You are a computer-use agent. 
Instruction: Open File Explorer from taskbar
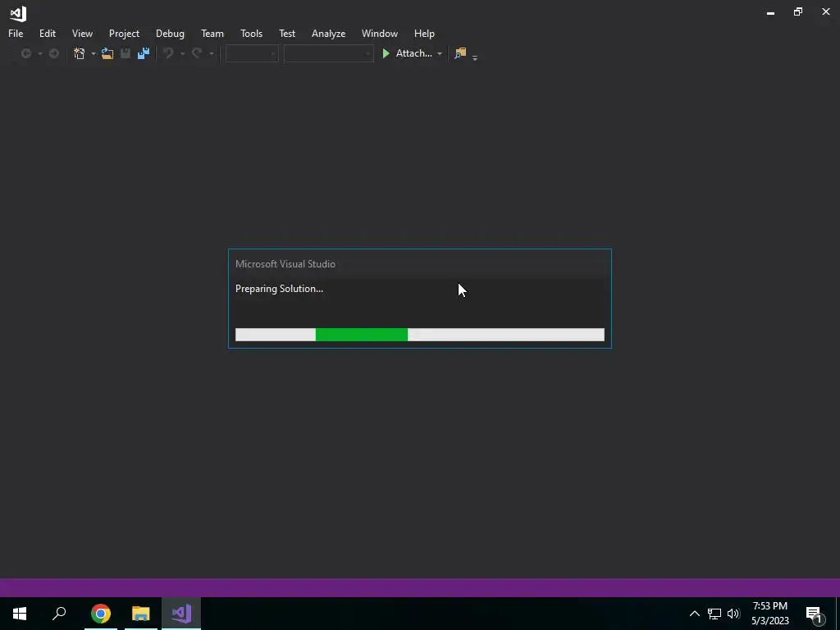(140, 614)
